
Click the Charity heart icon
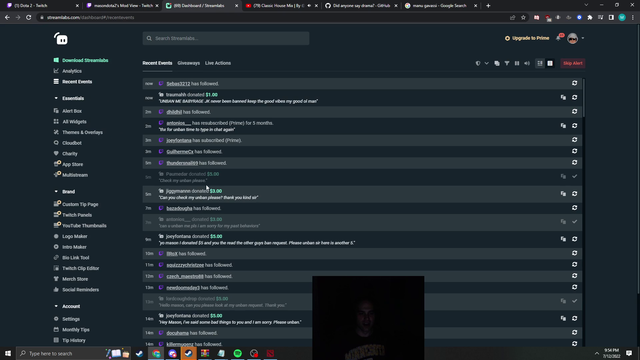click(56, 153)
